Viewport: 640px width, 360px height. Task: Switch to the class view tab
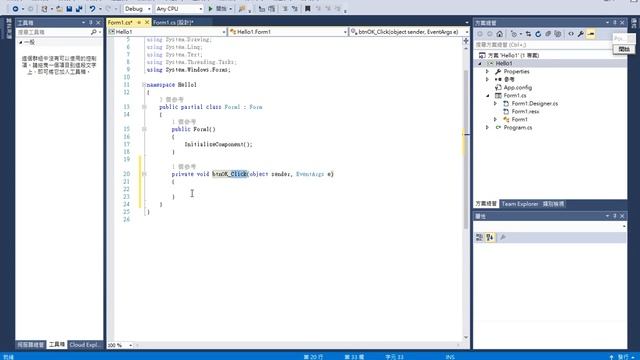pyautogui.click(x=553, y=204)
